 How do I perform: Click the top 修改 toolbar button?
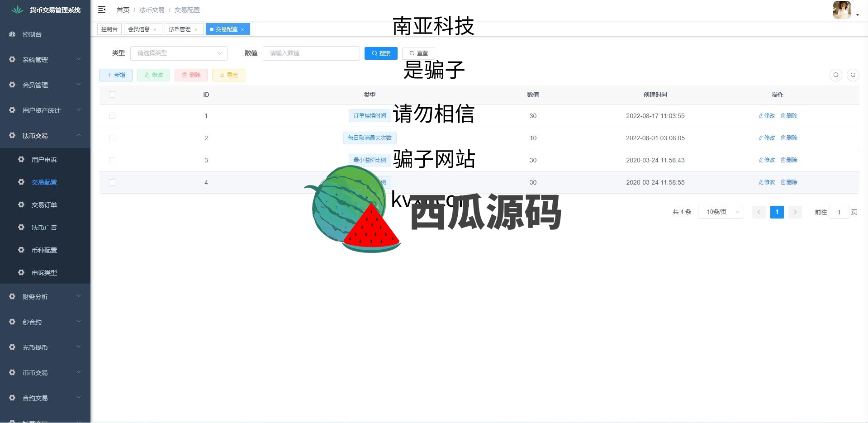[153, 75]
